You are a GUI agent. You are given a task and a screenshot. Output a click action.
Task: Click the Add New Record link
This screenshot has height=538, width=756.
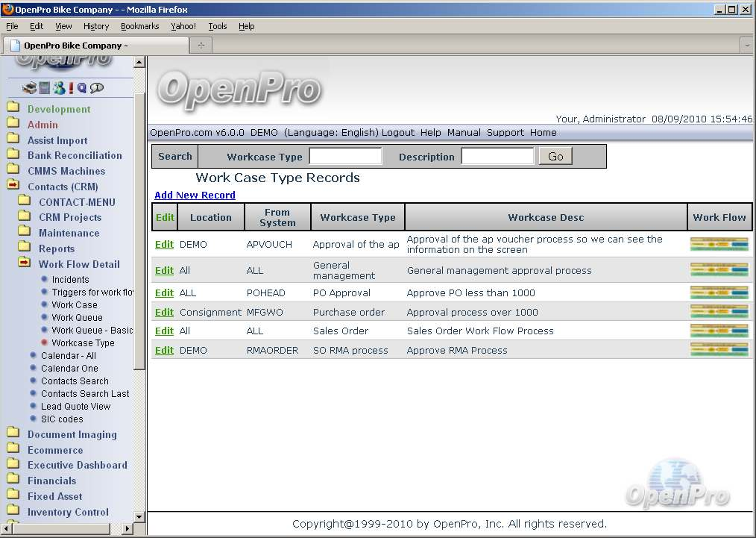click(x=195, y=196)
